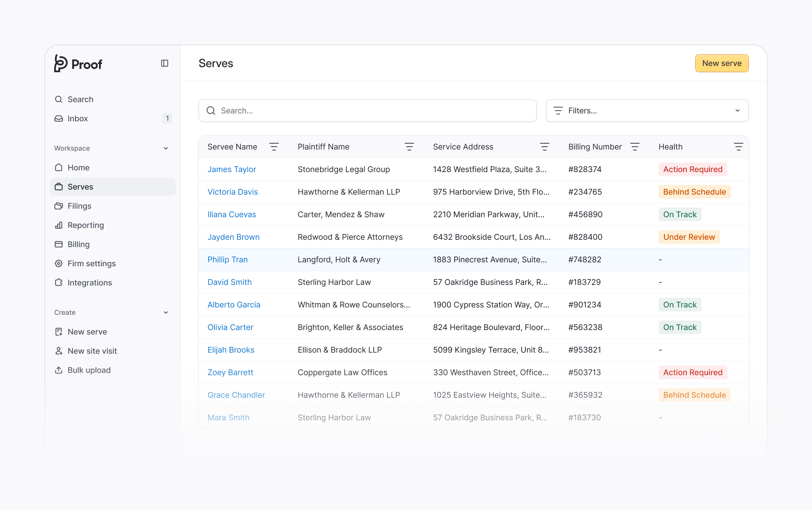Click the Action Required badge for Zoey Barrett

(693, 372)
